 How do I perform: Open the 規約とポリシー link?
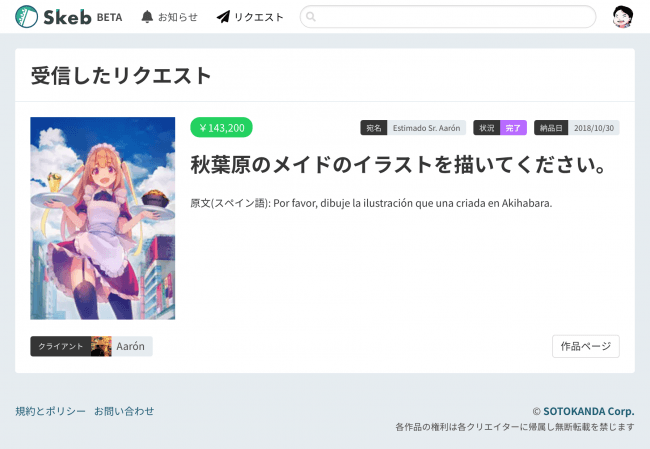pos(50,411)
